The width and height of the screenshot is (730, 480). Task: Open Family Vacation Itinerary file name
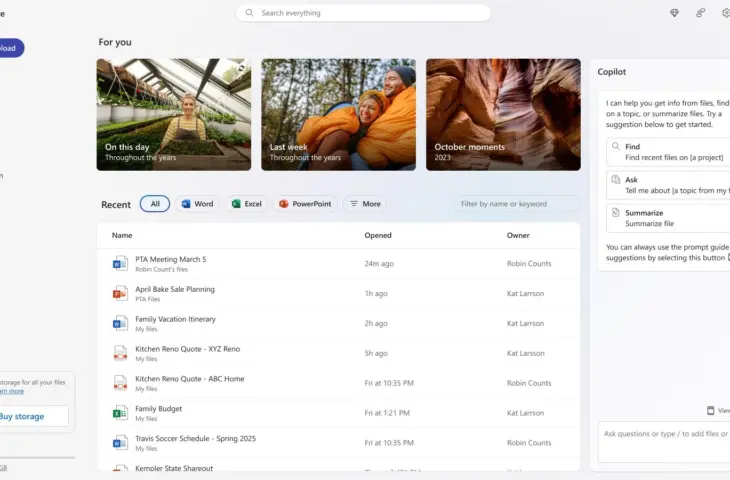176,319
